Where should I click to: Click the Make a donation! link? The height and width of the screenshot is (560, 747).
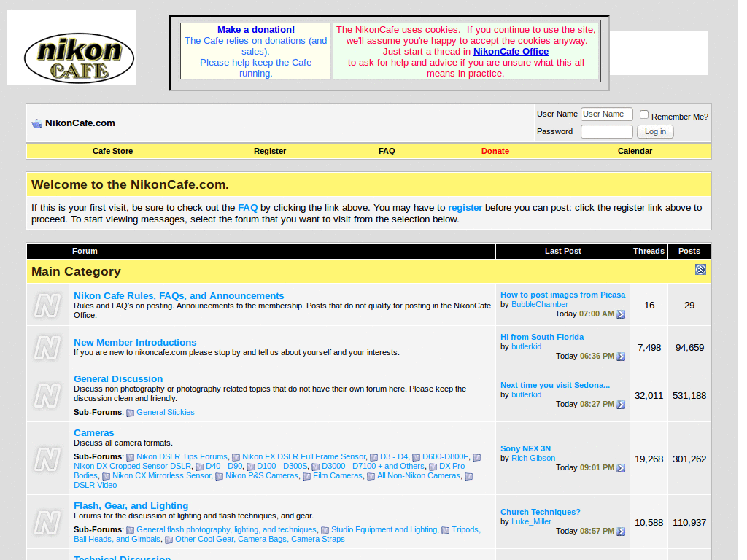point(256,29)
